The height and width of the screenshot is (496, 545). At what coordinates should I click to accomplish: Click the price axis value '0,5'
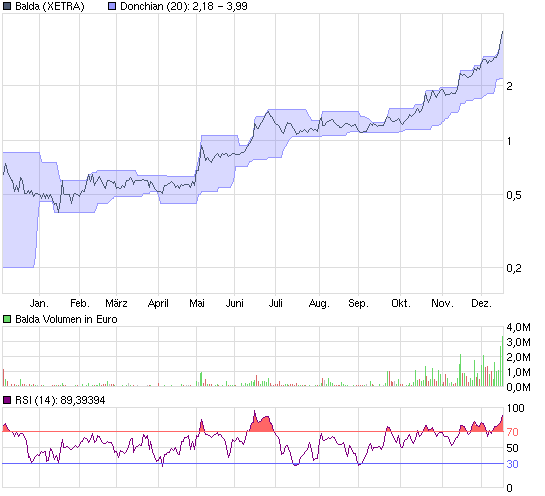click(514, 195)
